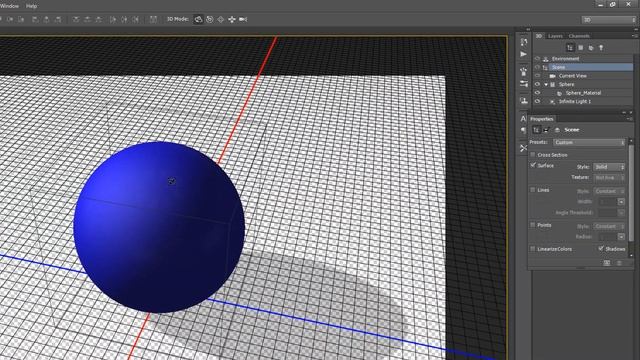Open the Lines Width value arrow
640x360 pixels.
[621, 202]
